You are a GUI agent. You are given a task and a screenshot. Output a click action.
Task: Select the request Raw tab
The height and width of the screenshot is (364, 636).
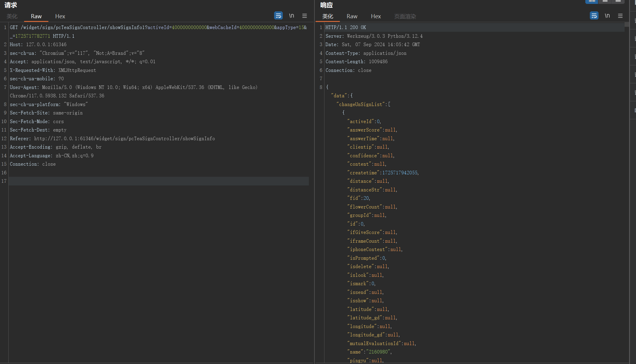point(36,16)
